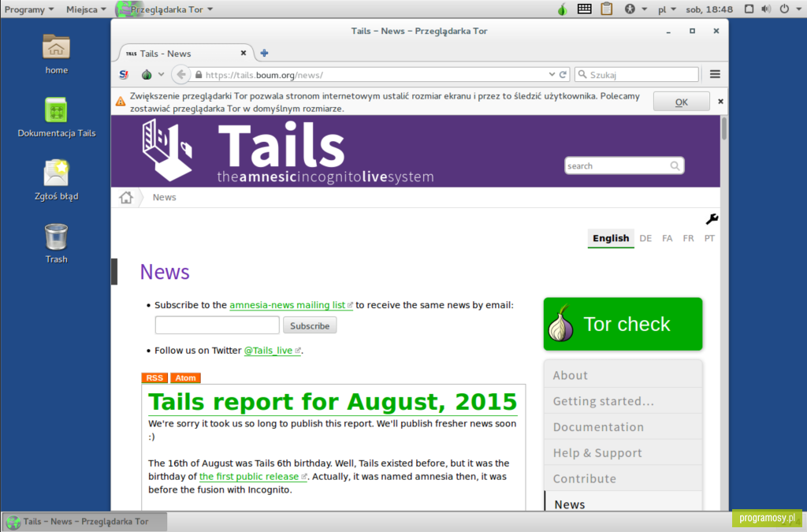Click the wrench icon above language list
Image resolution: width=807 pixels, height=532 pixels.
(712, 219)
